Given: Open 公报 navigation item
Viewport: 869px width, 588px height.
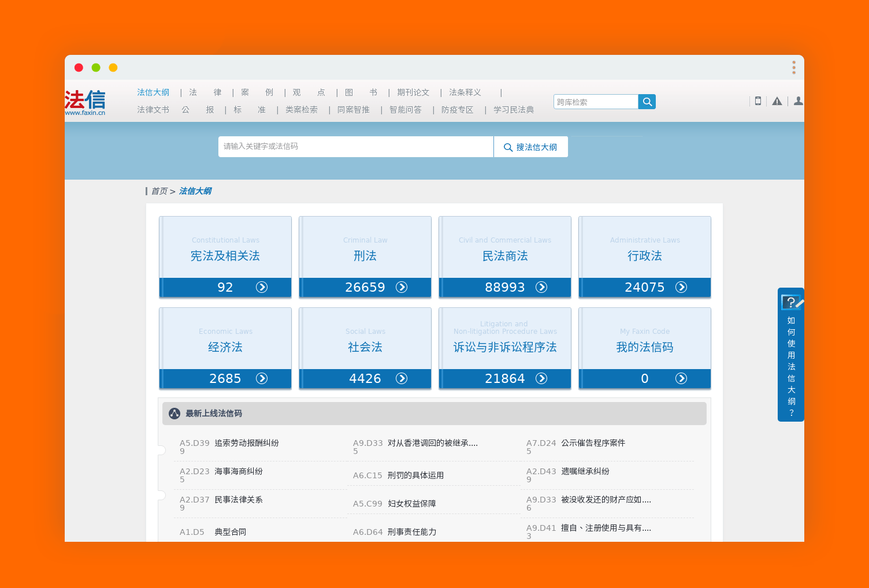Looking at the screenshot, I should (198, 110).
